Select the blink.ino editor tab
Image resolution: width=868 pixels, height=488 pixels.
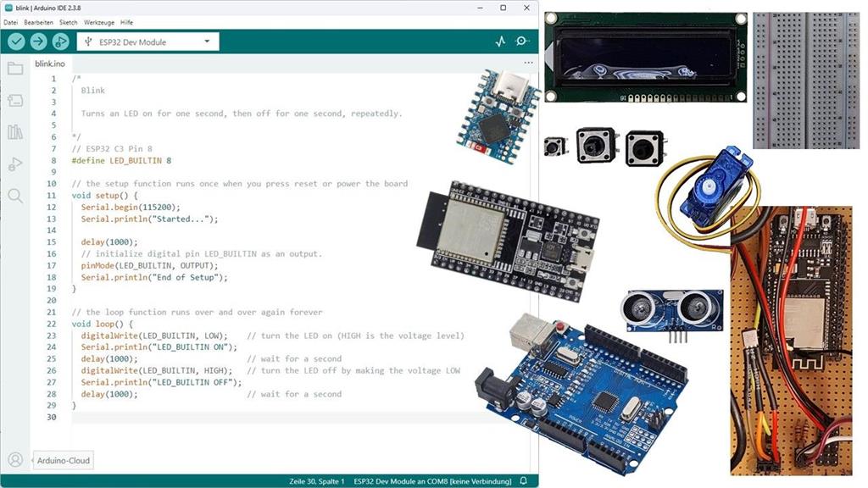tap(50, 64)
